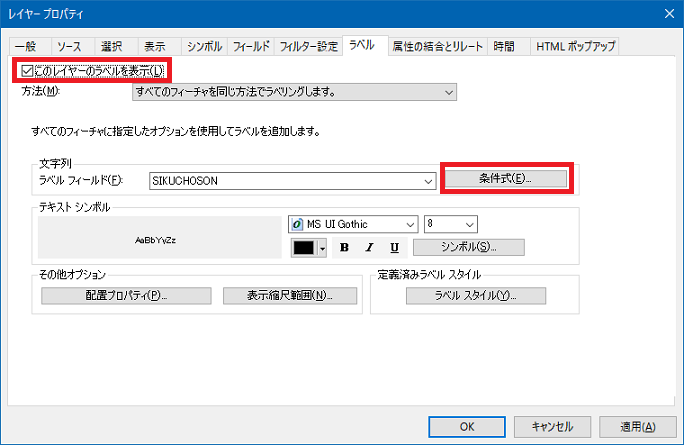The image size is (684, 445).
Task: Click the キャンセル button
Action: point(552,427)
